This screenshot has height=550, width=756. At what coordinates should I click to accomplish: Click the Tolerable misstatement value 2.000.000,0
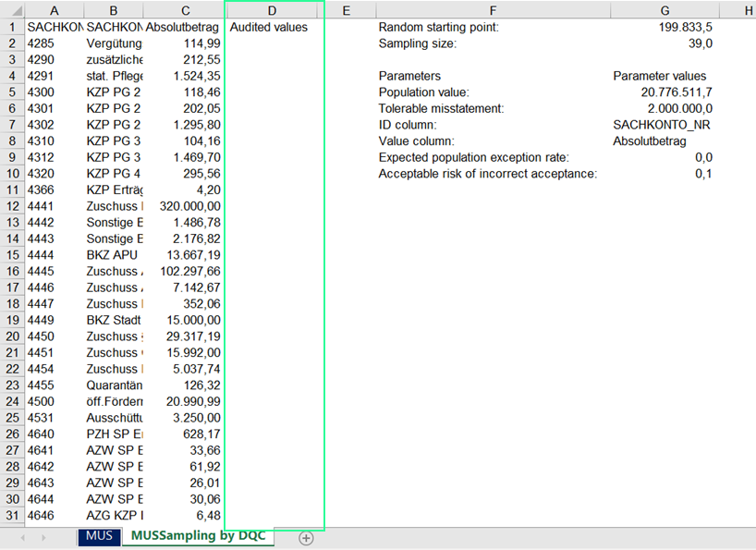(x=664, y=109)
